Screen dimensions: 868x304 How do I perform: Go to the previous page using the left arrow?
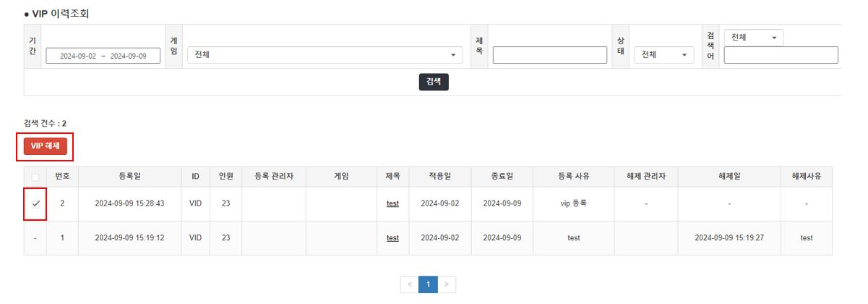(409, 284)
